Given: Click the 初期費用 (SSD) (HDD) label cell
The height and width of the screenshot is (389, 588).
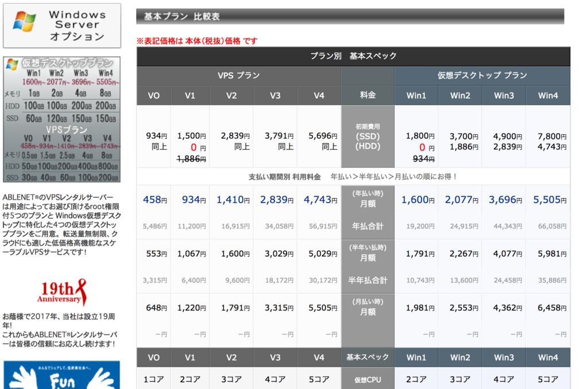Looking at the screenshot, I should pyautogui.click(x=368, y=137).
